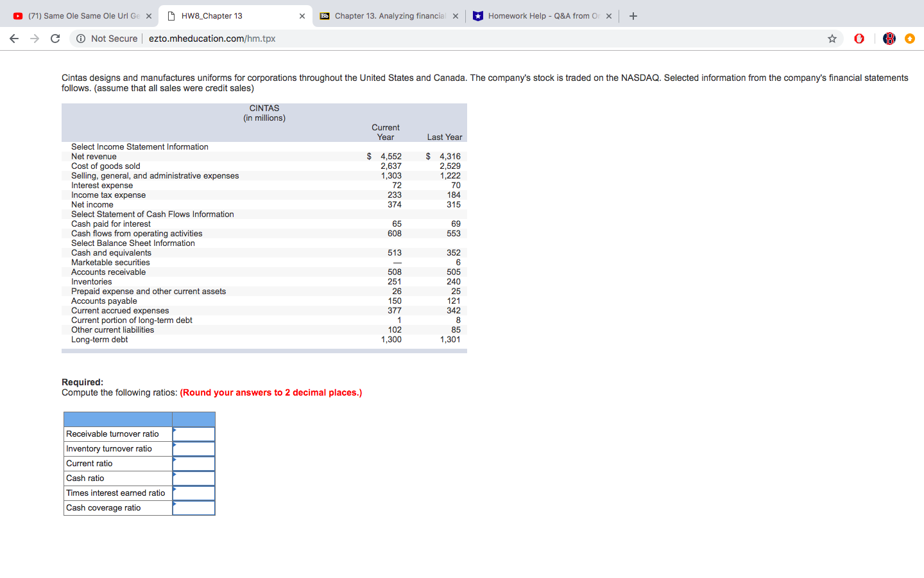The image size is (924, 578).
Task: Select the Inventories row label
Action: click(x=92, y=282)
